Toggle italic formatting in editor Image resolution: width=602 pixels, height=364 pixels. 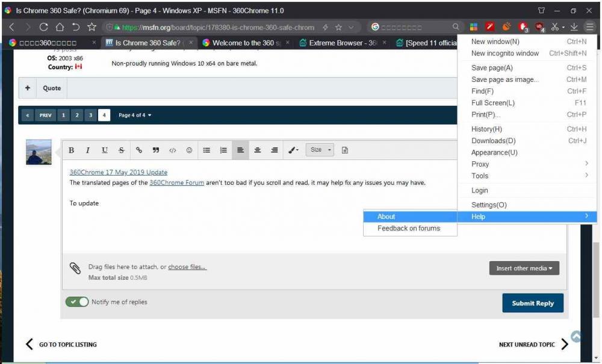pyautogui.click(x=87, y=150)
